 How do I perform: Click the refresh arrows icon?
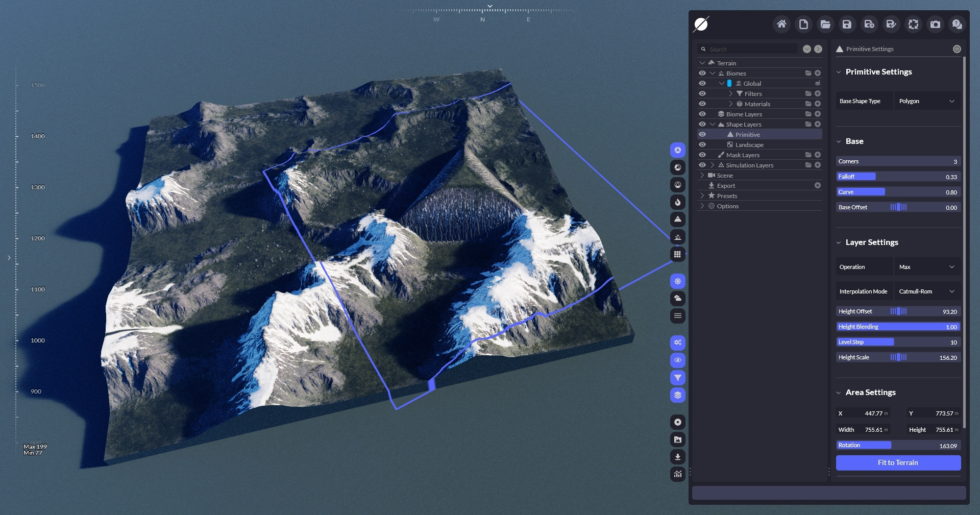point(913,24)
